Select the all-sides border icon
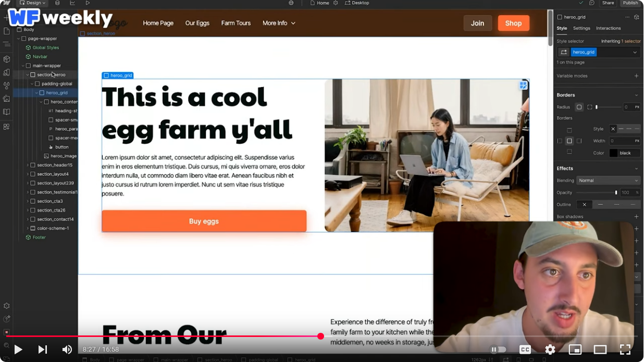Screen dimensions: 644x362 coord(569,141)
